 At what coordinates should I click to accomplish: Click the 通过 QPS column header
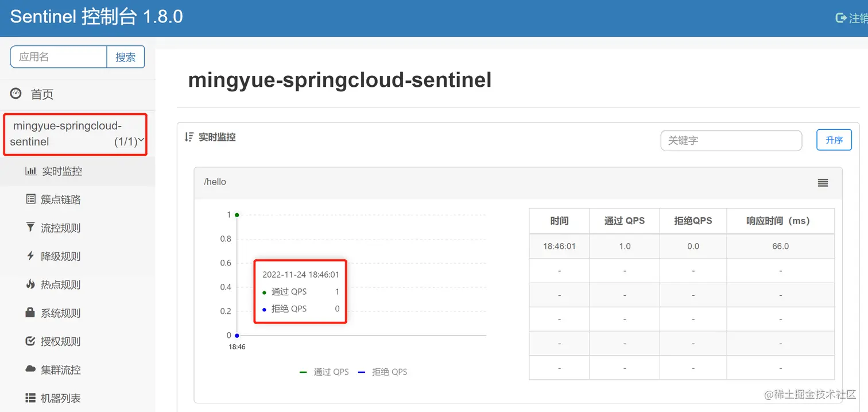[x=625, y=221]
